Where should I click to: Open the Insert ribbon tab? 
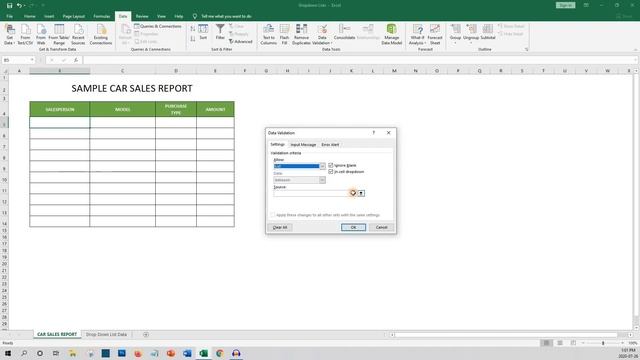49,16
